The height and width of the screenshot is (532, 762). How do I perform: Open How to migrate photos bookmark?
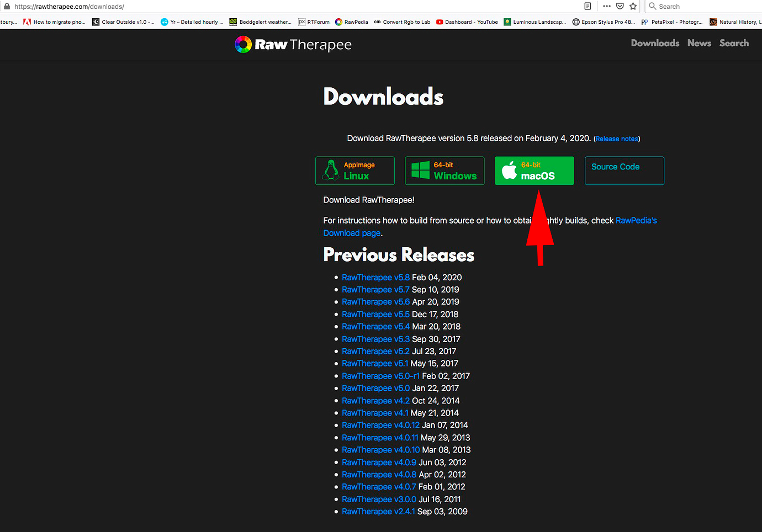tap(55, 22)
